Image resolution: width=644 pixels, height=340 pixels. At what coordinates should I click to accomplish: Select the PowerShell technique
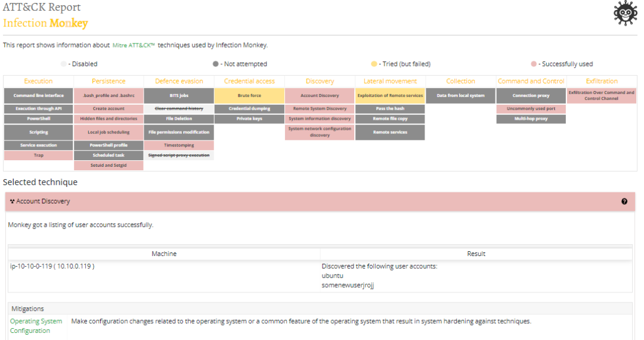coord(39,118)
